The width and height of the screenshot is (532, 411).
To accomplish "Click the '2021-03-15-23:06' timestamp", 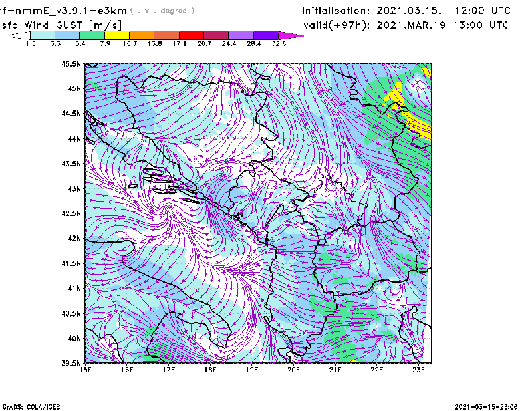I will pos(486,406).
